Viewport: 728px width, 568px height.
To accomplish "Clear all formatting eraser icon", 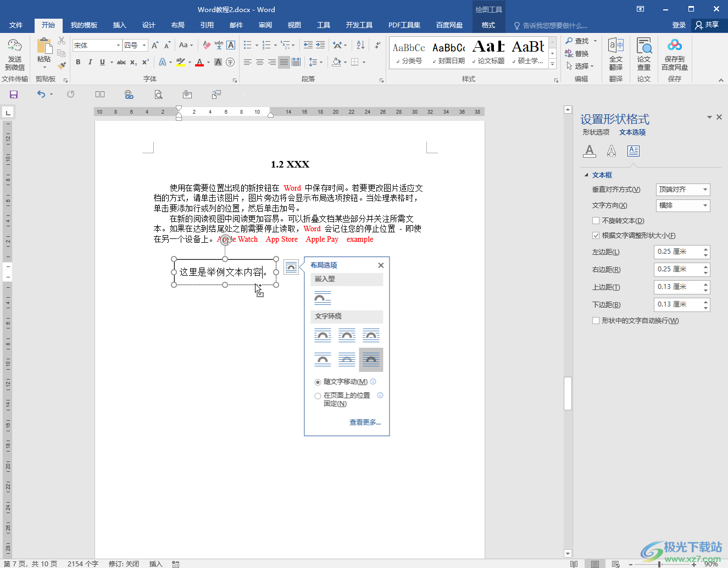I will click(207, 45).
